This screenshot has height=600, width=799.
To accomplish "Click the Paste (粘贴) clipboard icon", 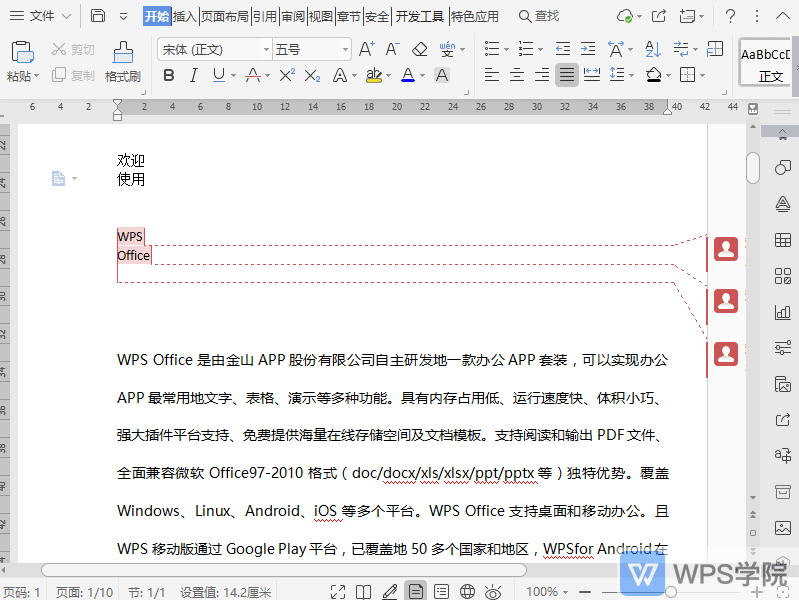I will click(22, 53).
